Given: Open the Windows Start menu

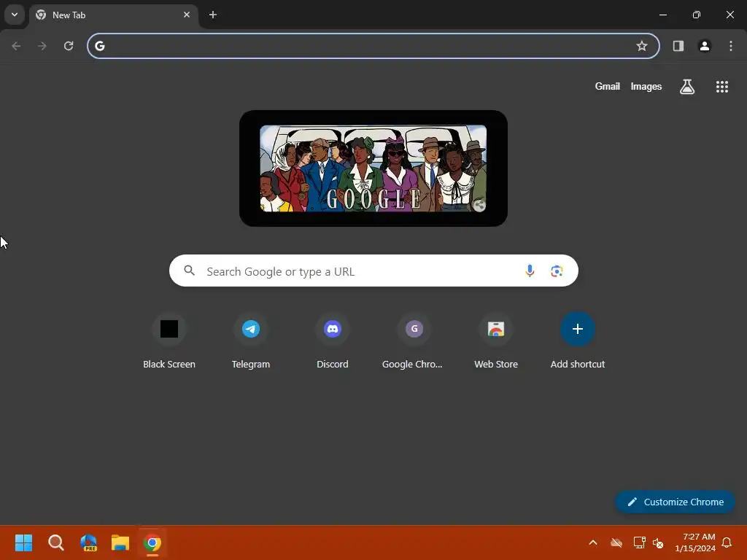Looking at the screenshot, I should click(23, 542).
